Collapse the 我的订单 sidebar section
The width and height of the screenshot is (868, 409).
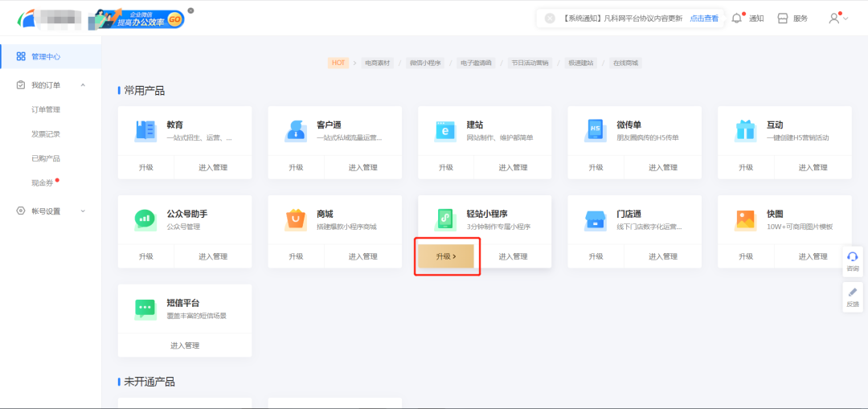83,85
